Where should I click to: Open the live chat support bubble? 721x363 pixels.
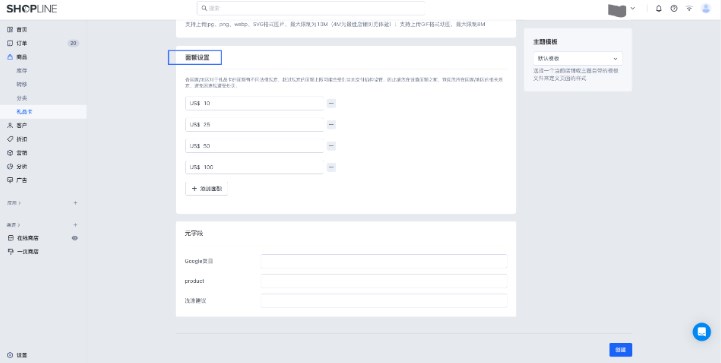(x=701, y=332)
